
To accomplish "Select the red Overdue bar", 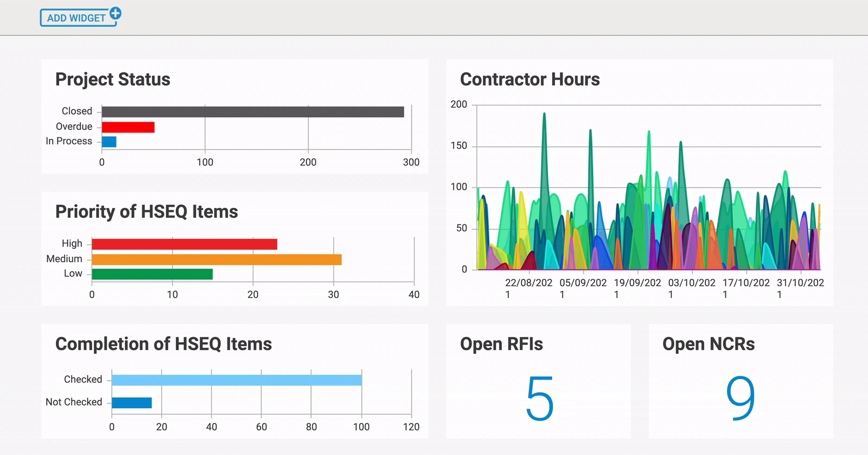I will click(x=128, y=127).
